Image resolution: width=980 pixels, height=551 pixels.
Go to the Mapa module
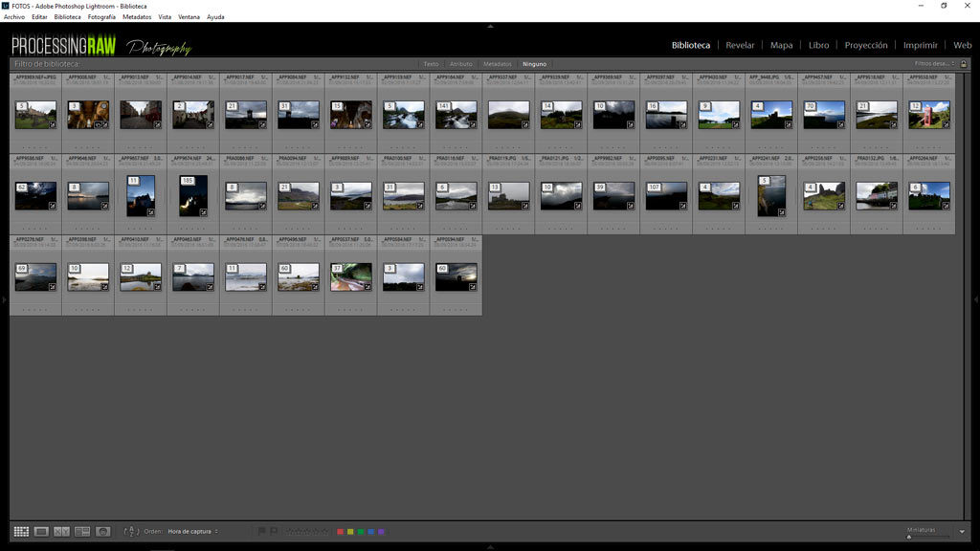[781, 45]
